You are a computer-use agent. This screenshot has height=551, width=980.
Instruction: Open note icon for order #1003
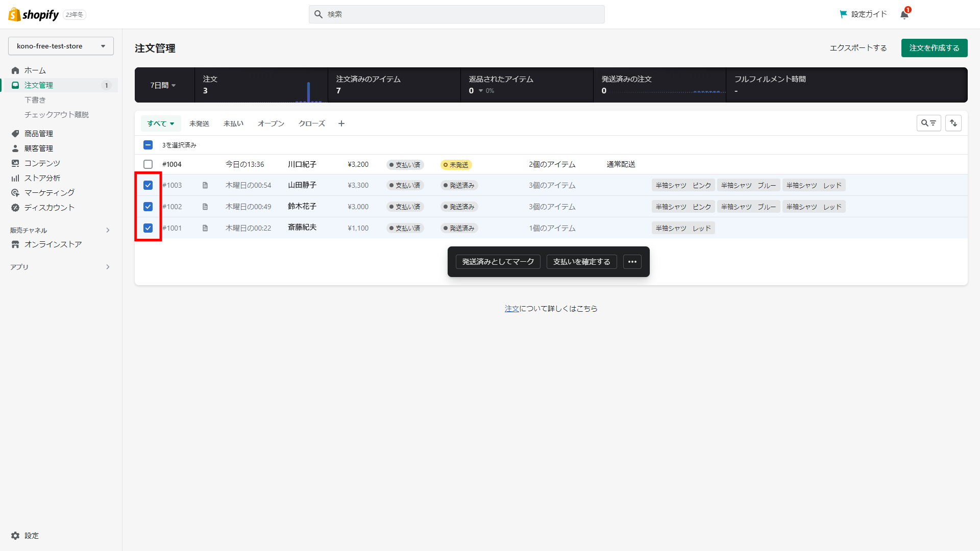205,186
